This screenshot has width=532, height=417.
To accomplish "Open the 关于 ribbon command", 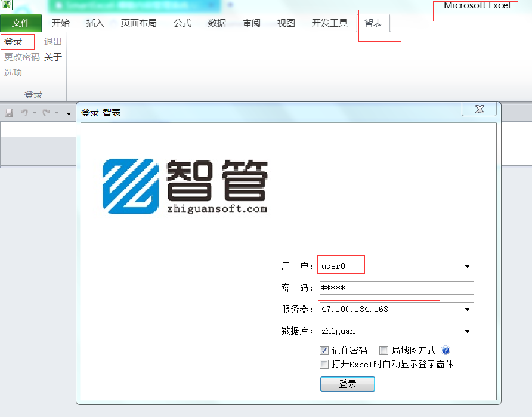I will 53,57.
